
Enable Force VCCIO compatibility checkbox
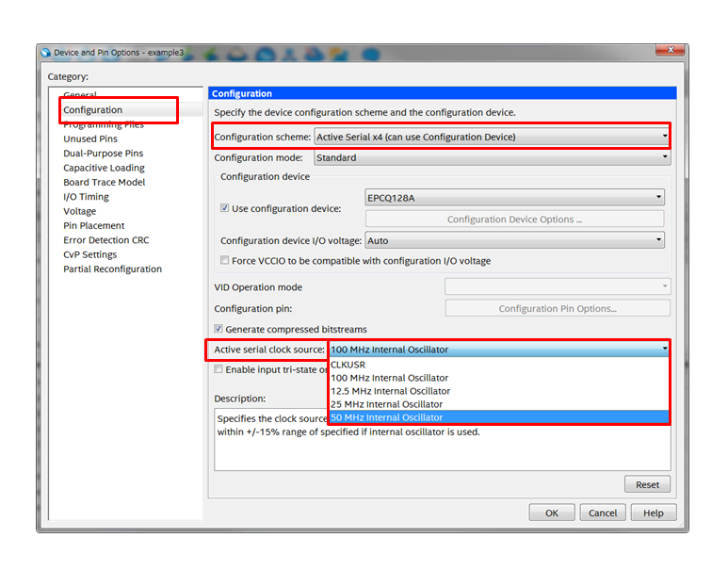click(x=225, y=260)
